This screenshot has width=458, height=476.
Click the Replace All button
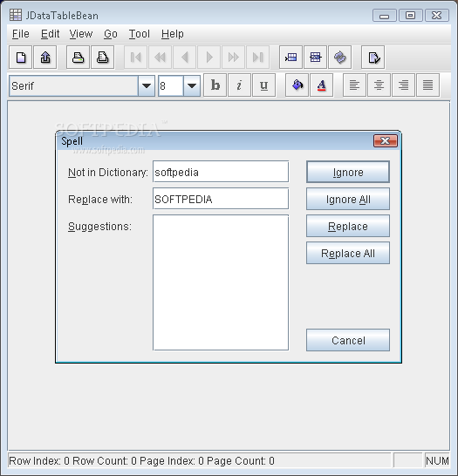348,253
